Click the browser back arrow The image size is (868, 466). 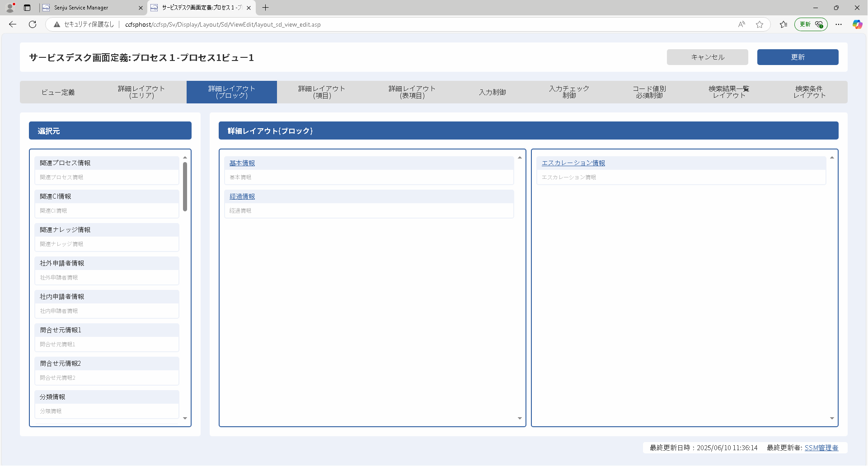[x=13, y=24]
